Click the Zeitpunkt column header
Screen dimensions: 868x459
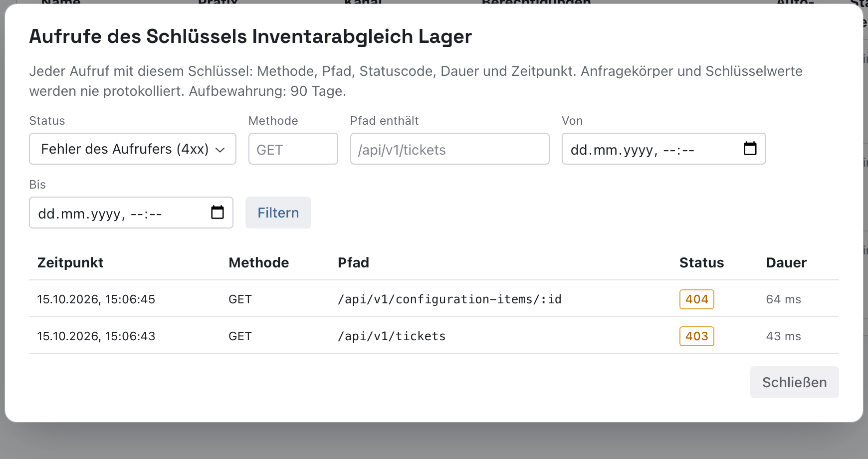pos(70,262)
